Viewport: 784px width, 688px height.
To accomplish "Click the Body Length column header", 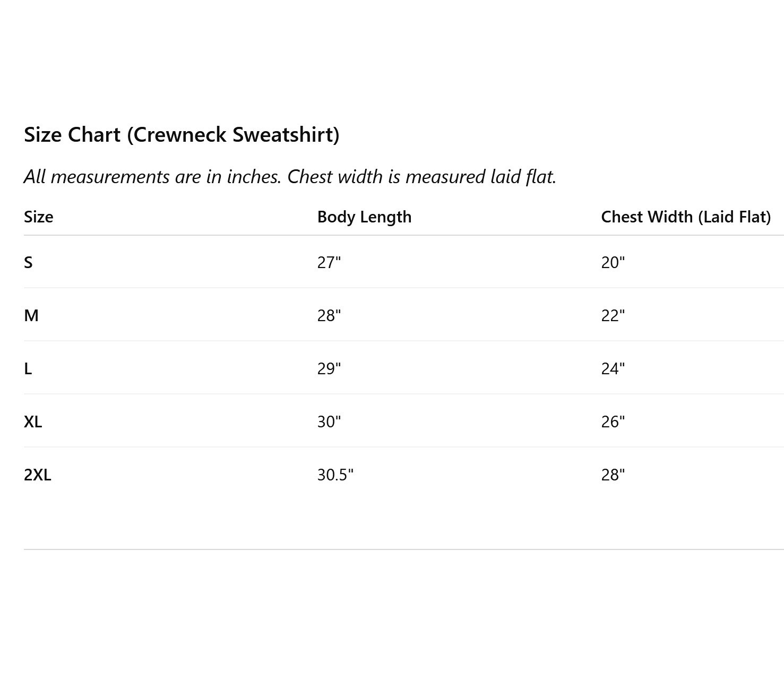I will [364, 217].
